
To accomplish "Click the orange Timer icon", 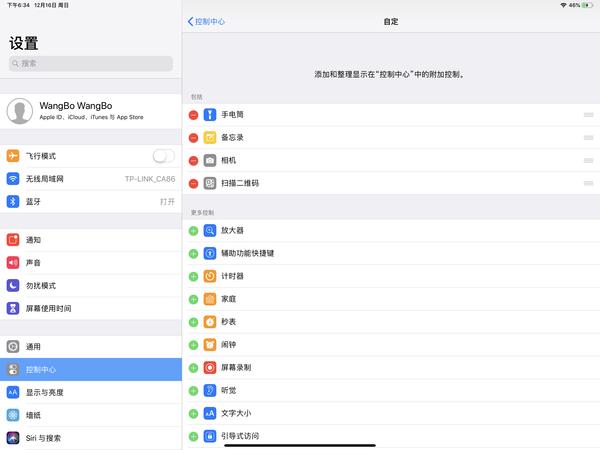I will point(210,276).
